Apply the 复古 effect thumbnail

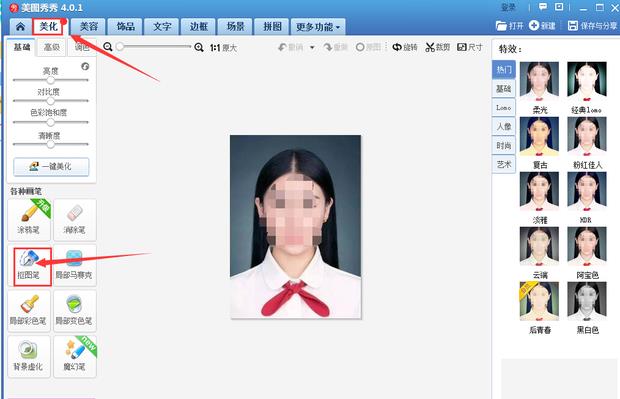pos(539,136)
